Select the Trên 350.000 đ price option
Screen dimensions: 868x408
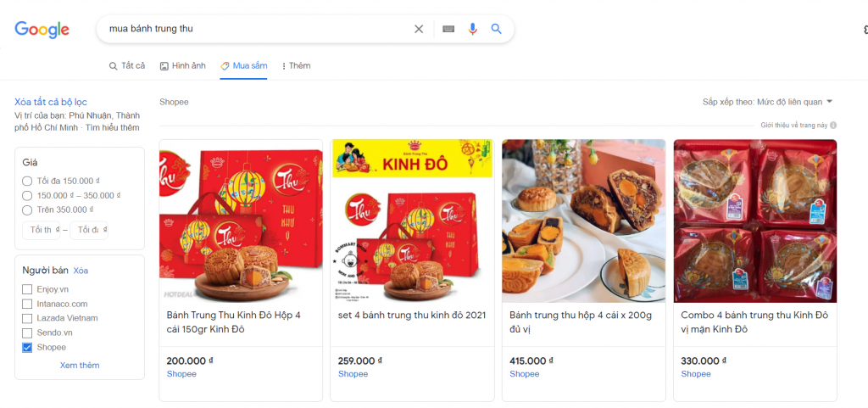(x=26, y=210)
